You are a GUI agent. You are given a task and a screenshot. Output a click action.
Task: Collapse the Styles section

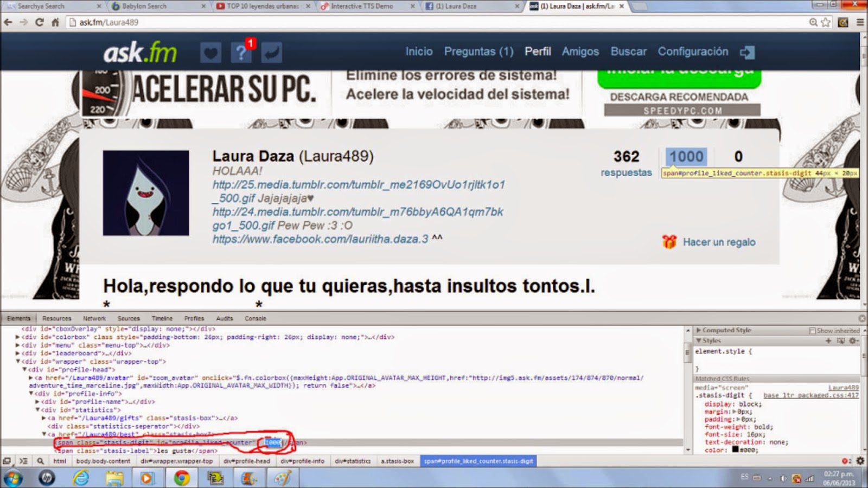click(699, 341)
